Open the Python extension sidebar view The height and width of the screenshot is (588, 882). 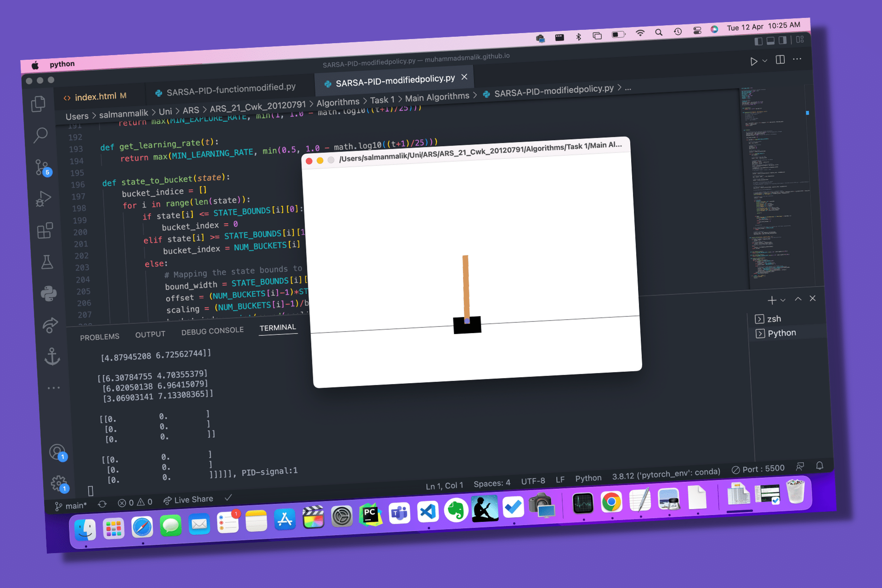(49, 294)
